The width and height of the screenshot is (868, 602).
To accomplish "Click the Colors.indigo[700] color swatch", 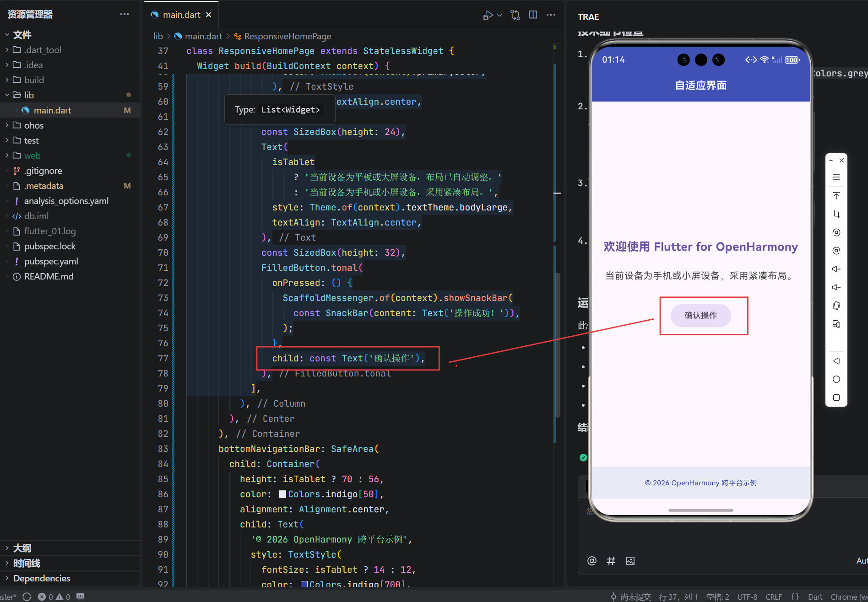I will 304,584.
